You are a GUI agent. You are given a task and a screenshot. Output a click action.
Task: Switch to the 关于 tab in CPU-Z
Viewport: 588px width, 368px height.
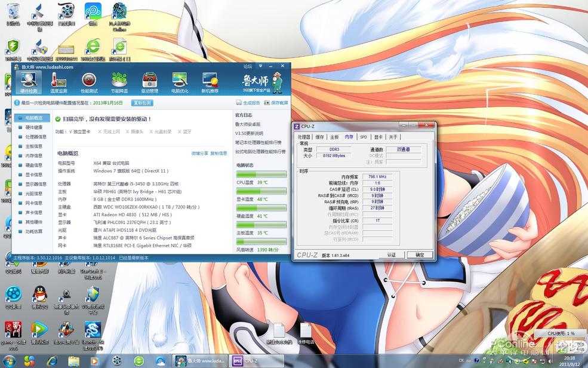click(x=393, y=137)
